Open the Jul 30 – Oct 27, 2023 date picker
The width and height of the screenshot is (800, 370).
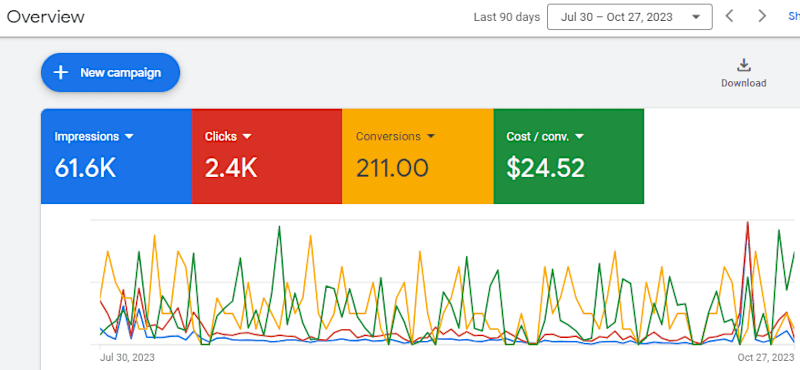630,17
